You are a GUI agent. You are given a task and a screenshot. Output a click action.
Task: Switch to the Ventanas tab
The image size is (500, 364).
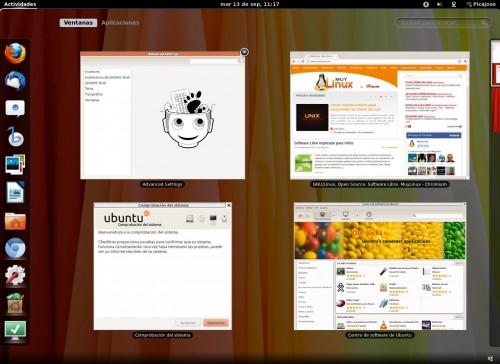tap(78, 23)
